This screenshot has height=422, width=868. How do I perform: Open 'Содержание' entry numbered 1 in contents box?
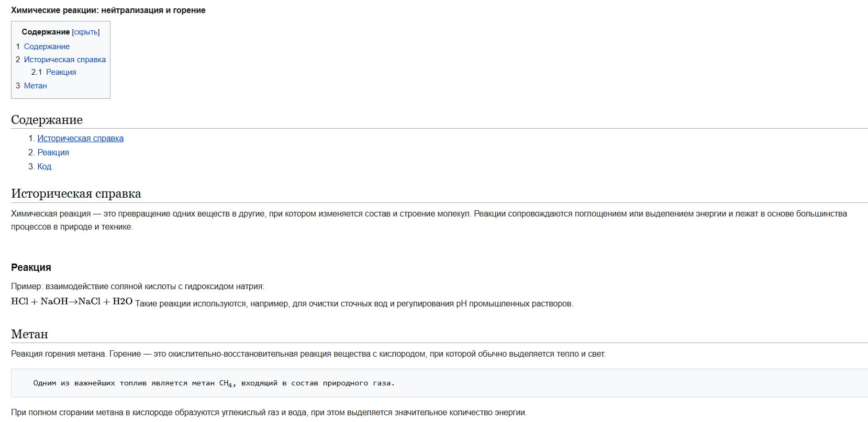(x=47, y=47)
